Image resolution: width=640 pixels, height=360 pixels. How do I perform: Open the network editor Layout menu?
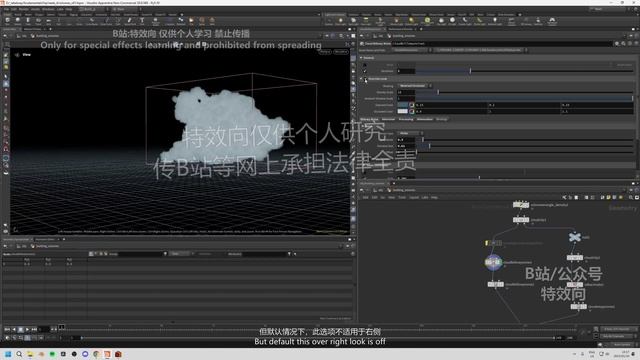coord(413,197)
